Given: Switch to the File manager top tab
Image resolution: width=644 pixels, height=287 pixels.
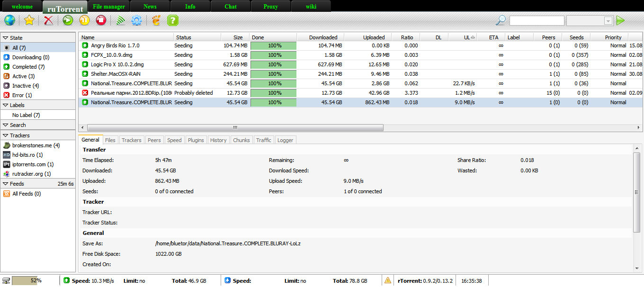Looking at the screenshot, I should (109, 7).
